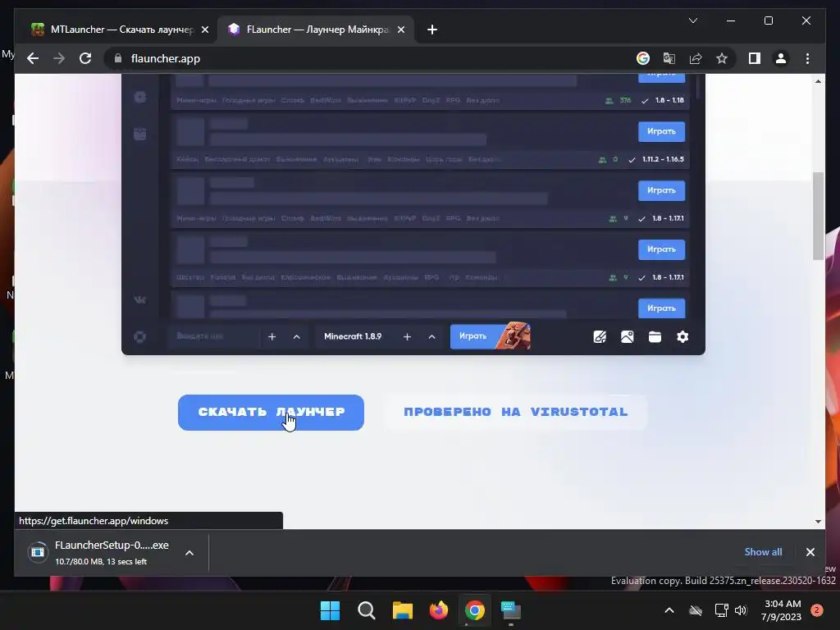Close the downloads bar
Image resolution: width=840 pixels, height=630 pixels.
pyautogui.click(x=810, y=552)
